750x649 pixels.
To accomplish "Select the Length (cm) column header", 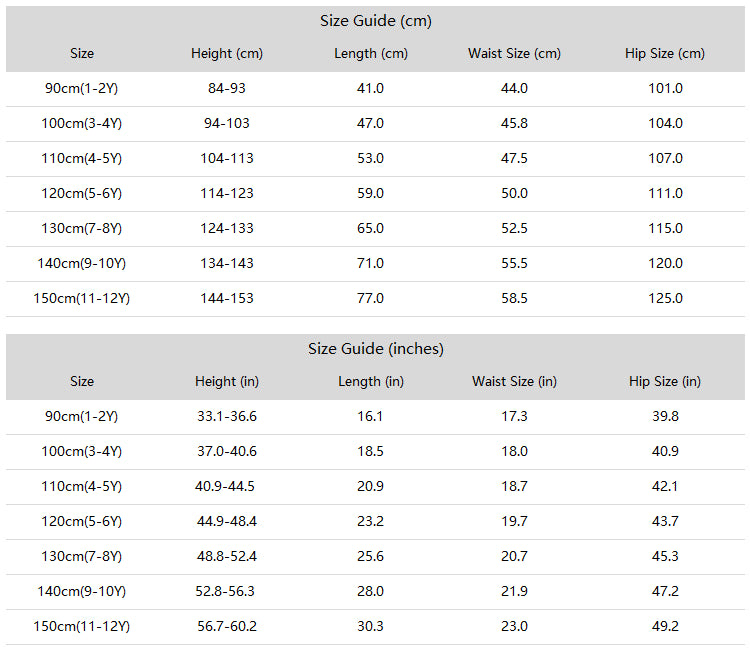I will tap(371, 54).
